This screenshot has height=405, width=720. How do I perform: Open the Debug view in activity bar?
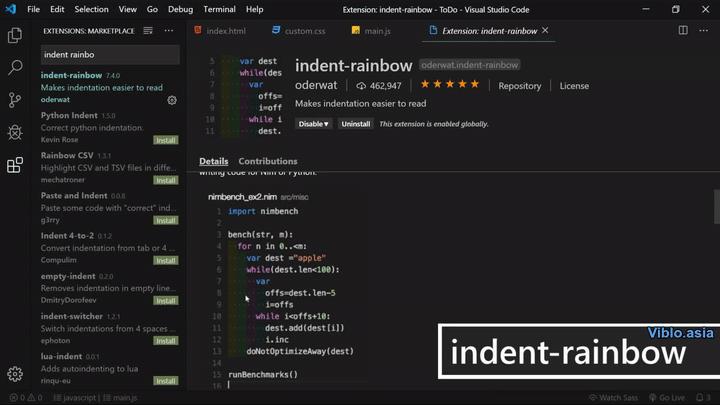click(15, 132)
